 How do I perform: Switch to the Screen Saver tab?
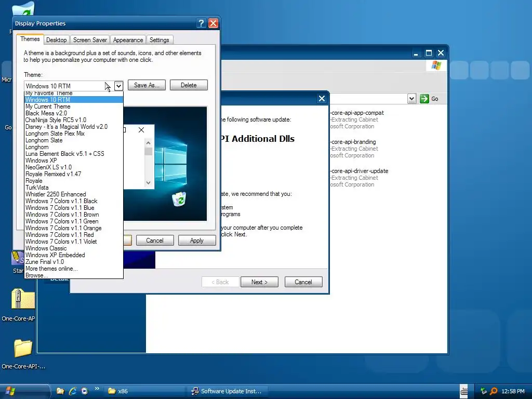[x=90, y=40]
